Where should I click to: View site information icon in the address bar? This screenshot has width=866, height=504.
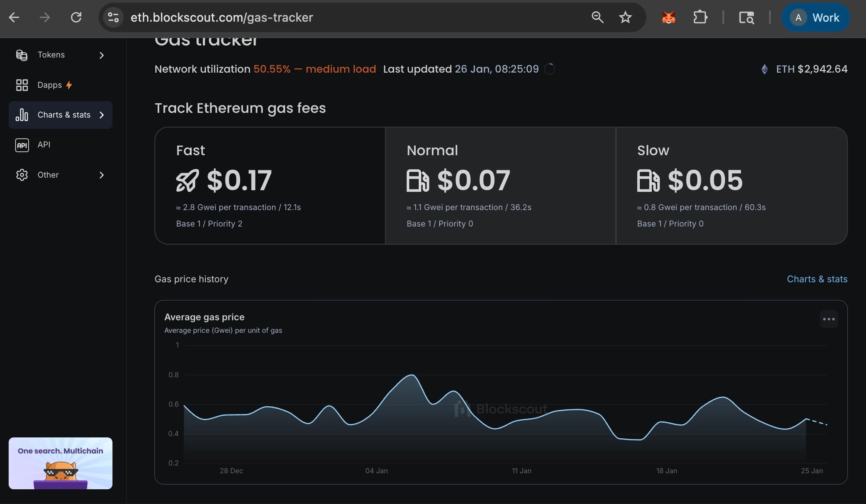(113, 17)
